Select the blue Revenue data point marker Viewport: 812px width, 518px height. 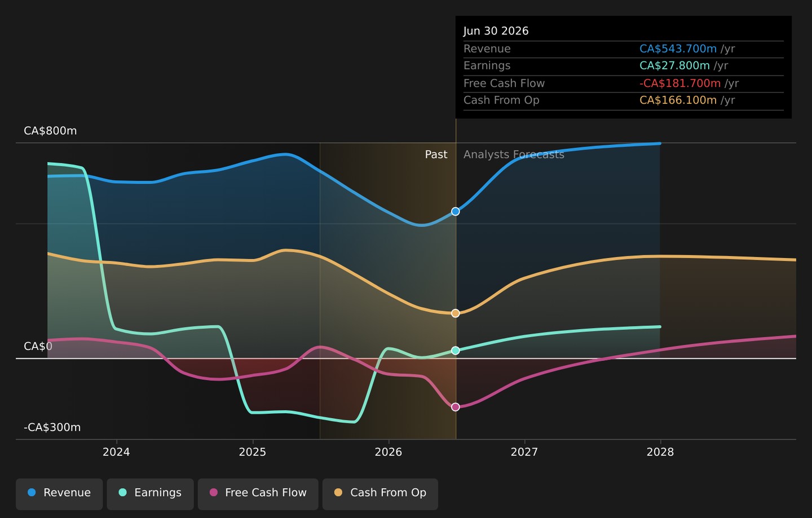(456, 211)
